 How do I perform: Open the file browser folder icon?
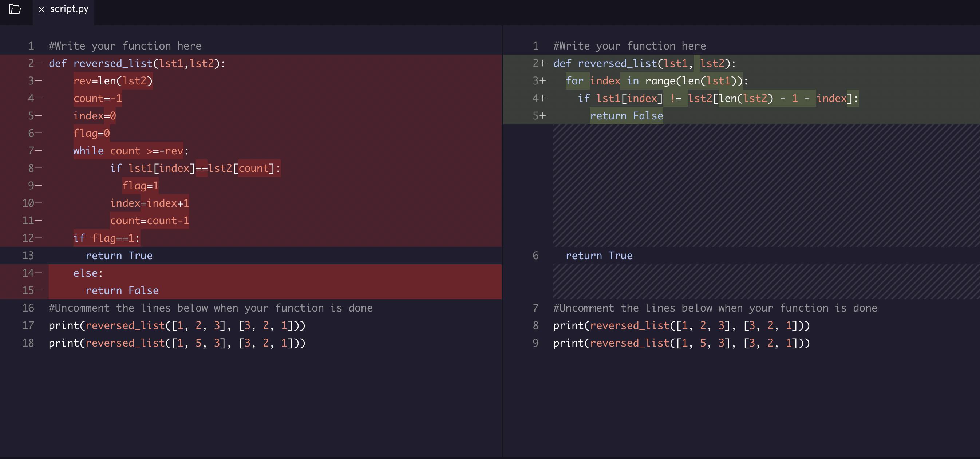click(x=15, y=9)
